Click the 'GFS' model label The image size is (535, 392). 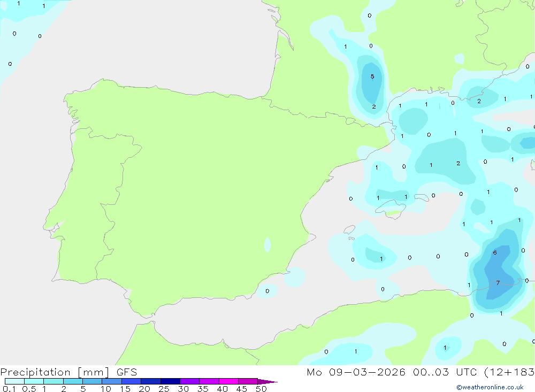[127, 372]
